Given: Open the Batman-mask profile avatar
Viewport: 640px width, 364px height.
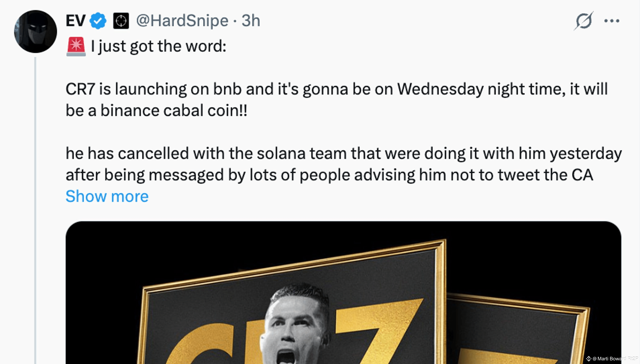Looking at the screenshot, I should click(36, 32).
